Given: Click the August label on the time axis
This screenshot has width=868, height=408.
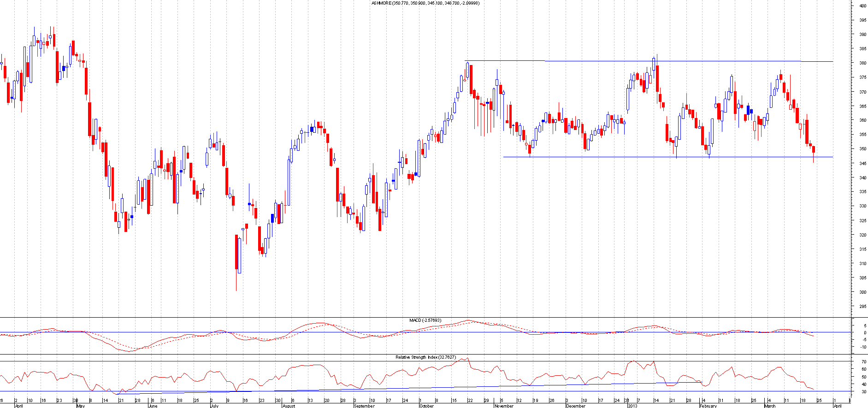Looking at the screenshot, I should click(x=289, y=406).
